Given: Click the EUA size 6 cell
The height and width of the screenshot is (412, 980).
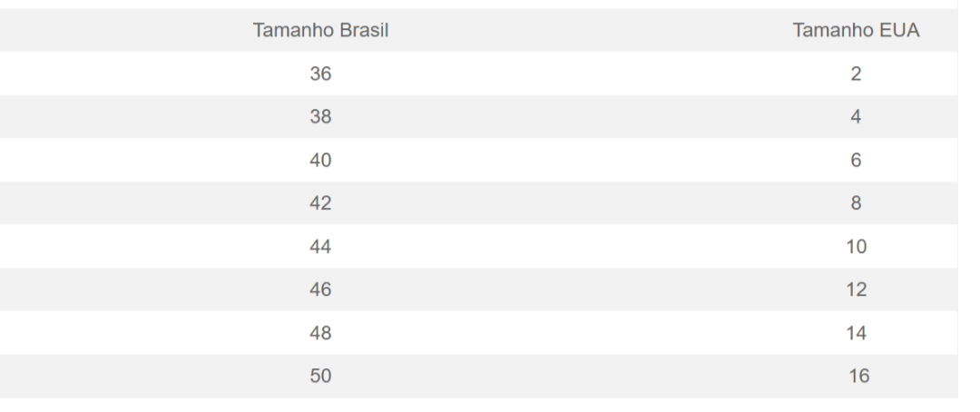Looking at the screenshot, I should 856,161.
